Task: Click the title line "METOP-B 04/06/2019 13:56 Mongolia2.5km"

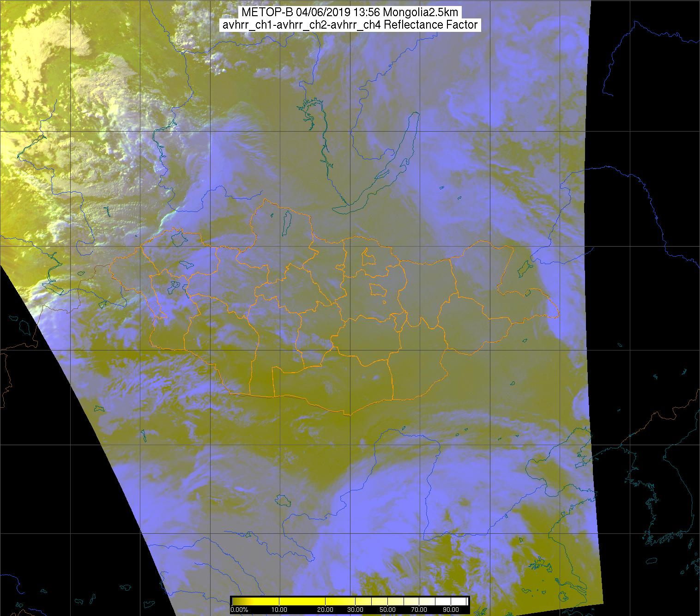Action: pyautogui.click(x=350, y=12)
